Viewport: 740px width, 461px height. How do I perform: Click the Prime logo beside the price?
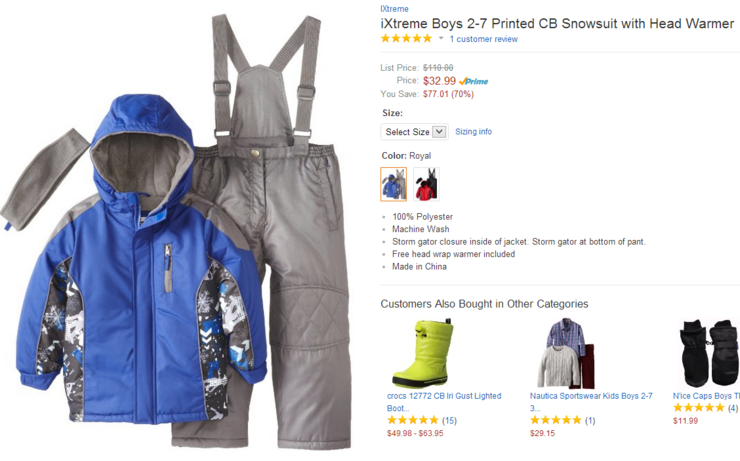473,81
